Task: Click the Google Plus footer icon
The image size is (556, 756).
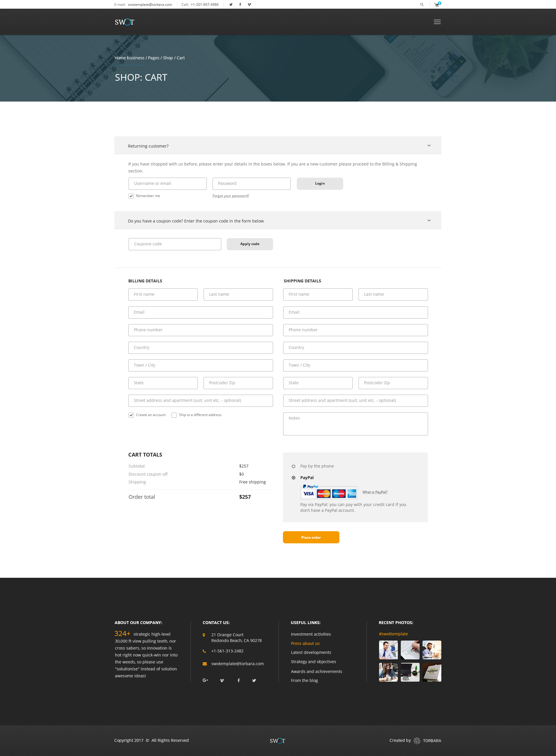Action: click(205, 680)
